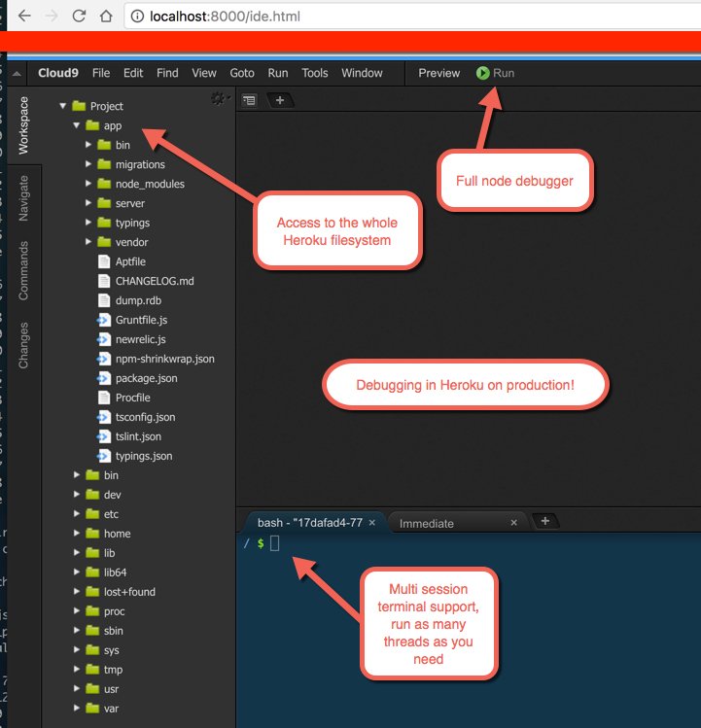The image size is (701, 728).
Task: Open the Find menu
Action: (x=167, y=73)
